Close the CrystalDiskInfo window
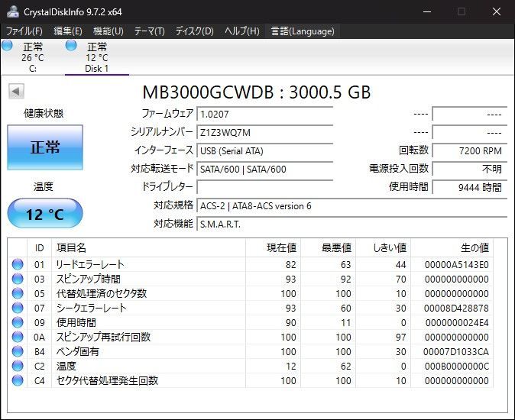The width and height of the screenshot is (515, 420). click(x=496, y=11)
